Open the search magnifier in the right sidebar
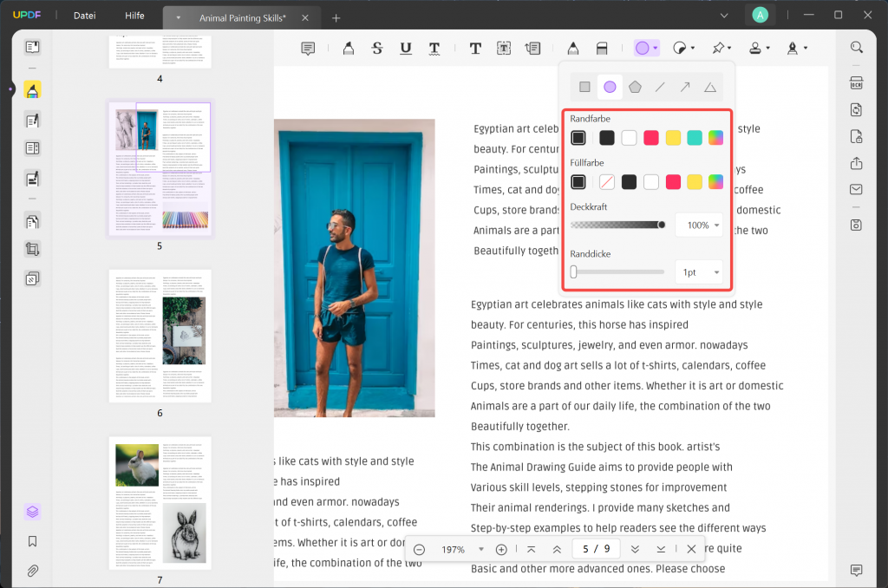The image size is (888, 588). click(x=856, y=48)
